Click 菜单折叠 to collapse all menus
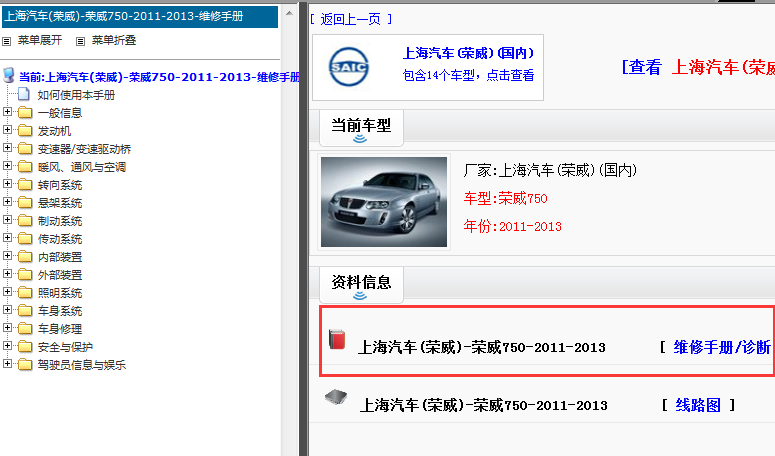The width and height of the screenshot is (775, 456). [x=114, y=41]
